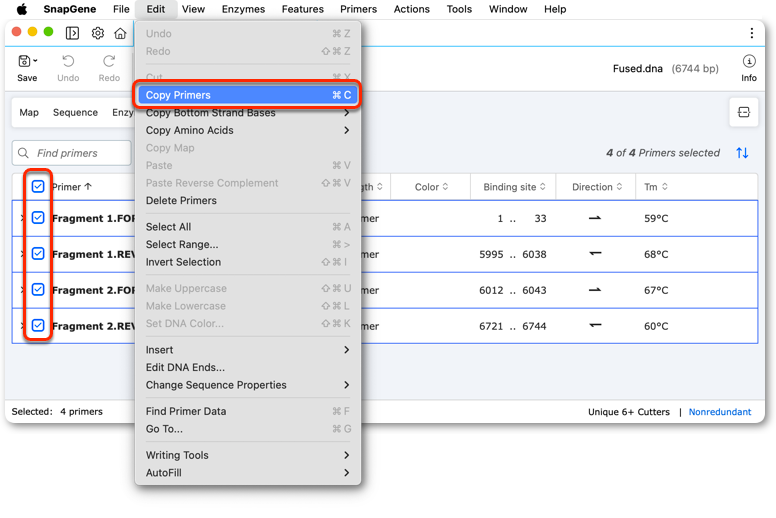Viewport: 776px width, 518px height.
Task: Click the Fragment 2.FOR direction arrow
Action: [595, 290]
